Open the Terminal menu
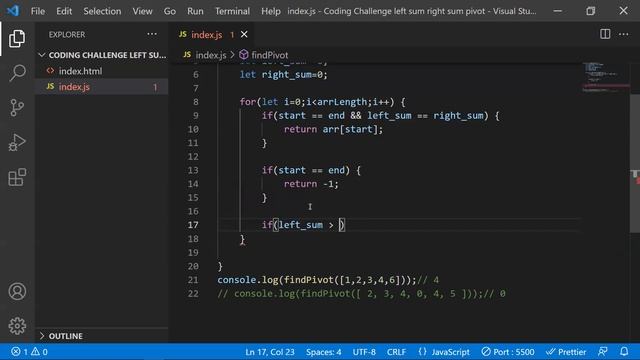640x360 pixels. (x=232, y=11)
